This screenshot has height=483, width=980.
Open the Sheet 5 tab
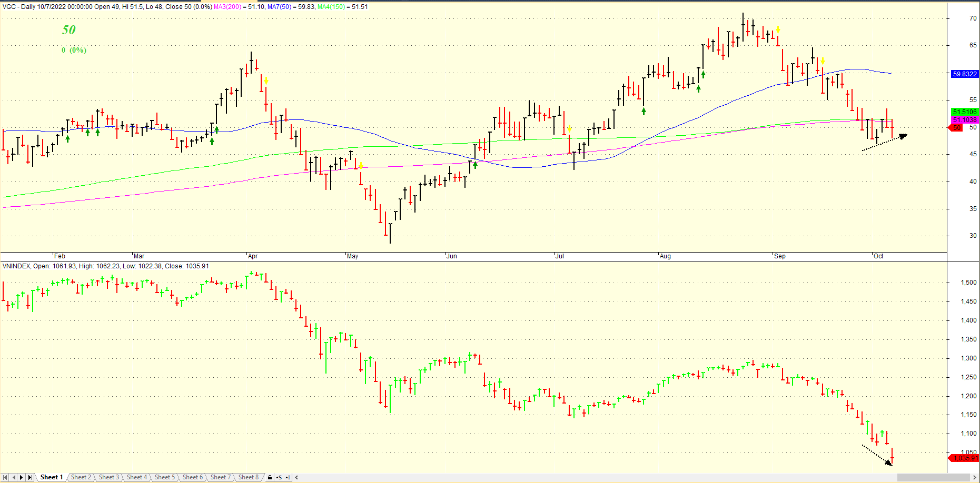pos(165,477)
